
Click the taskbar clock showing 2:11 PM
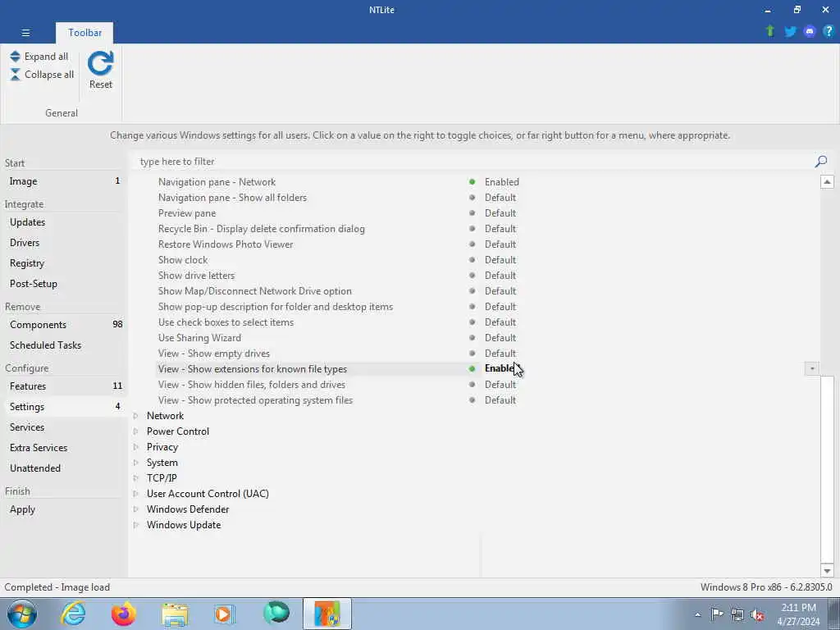click(x=798, y=614)
